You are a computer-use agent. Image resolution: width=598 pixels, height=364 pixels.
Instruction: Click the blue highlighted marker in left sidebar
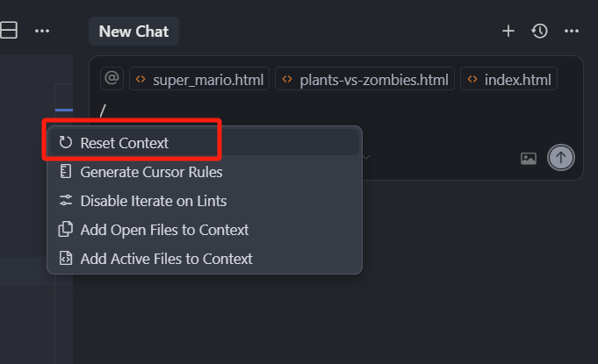pos(64,110)
